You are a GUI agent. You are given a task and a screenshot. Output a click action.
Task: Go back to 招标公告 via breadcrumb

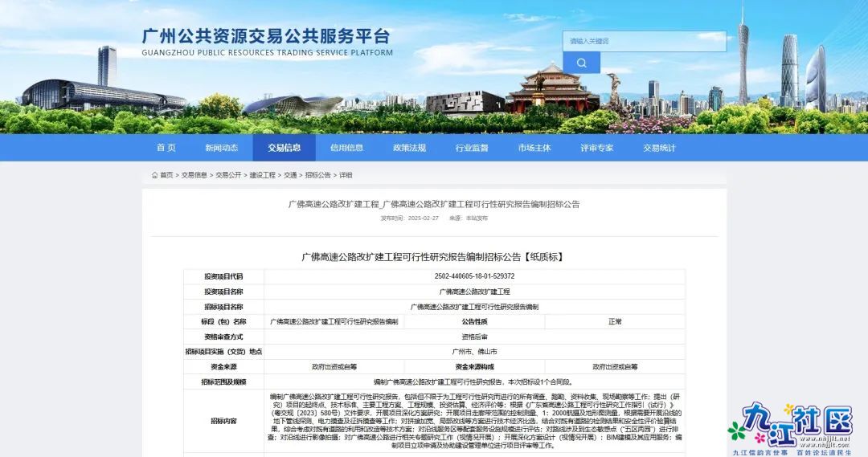pos(317,175)
